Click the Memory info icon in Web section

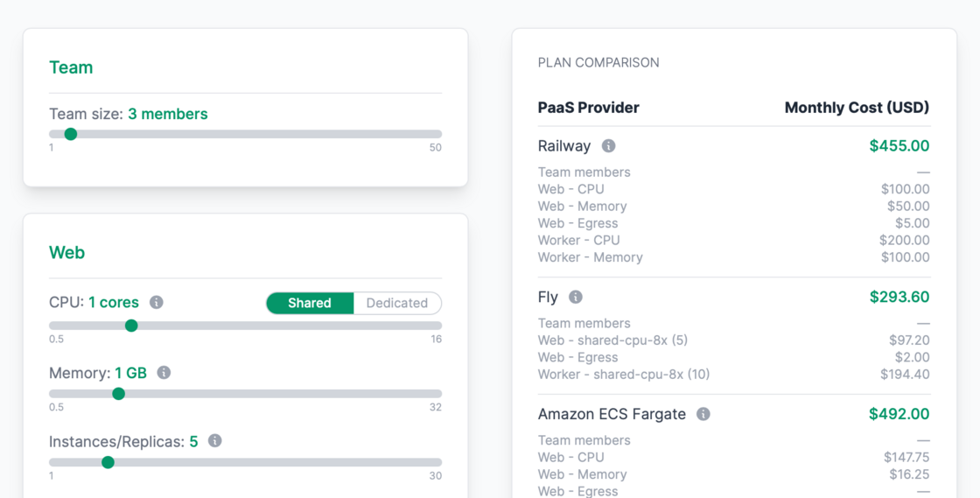tap(164, 373)
